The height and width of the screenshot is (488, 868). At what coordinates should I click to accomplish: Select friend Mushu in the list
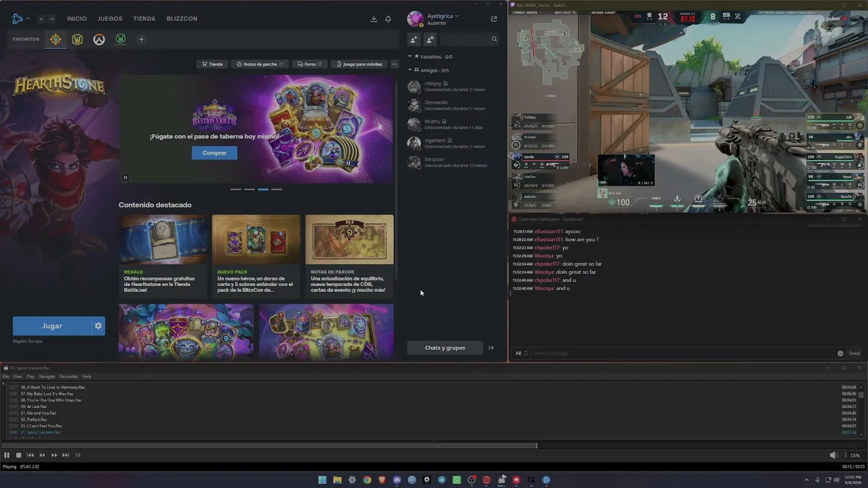[x=452, y=124]
